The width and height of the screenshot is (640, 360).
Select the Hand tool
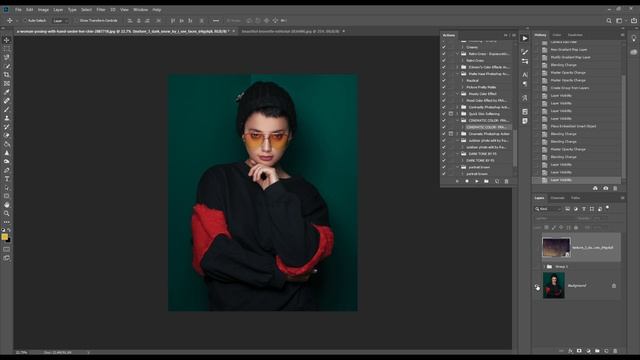click(x=7, y=205)
